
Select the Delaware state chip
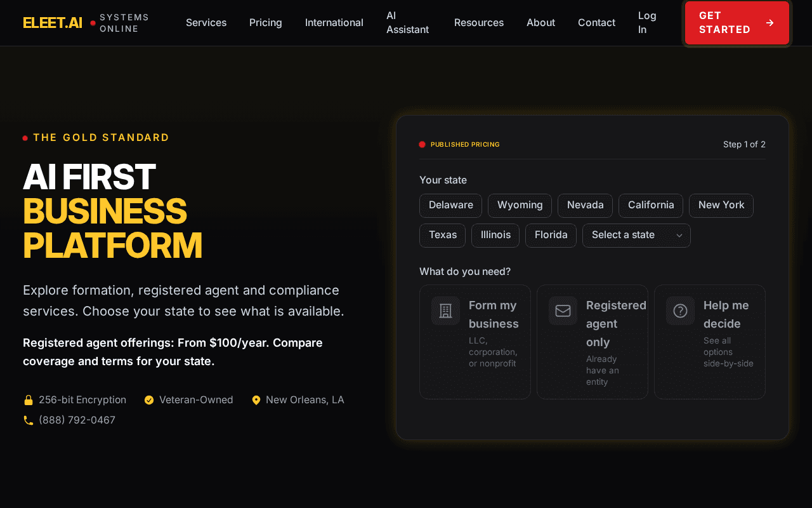(451, 206)
